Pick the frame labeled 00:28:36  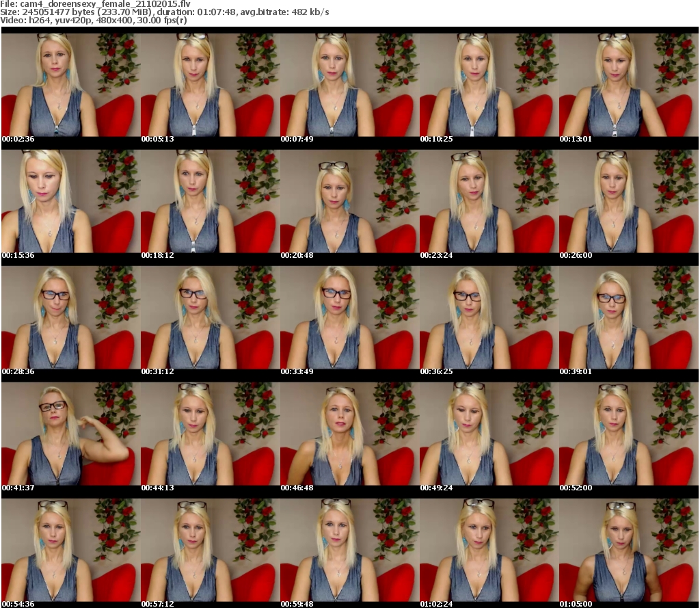[x=70, y=318]
